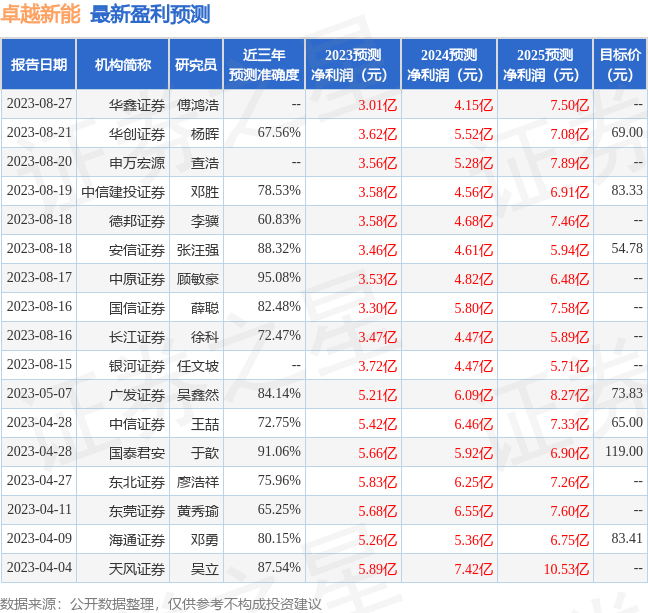Click accuracy value 67.56%
The width and height of the screenshot is (648, 613).
pos(279,133)
